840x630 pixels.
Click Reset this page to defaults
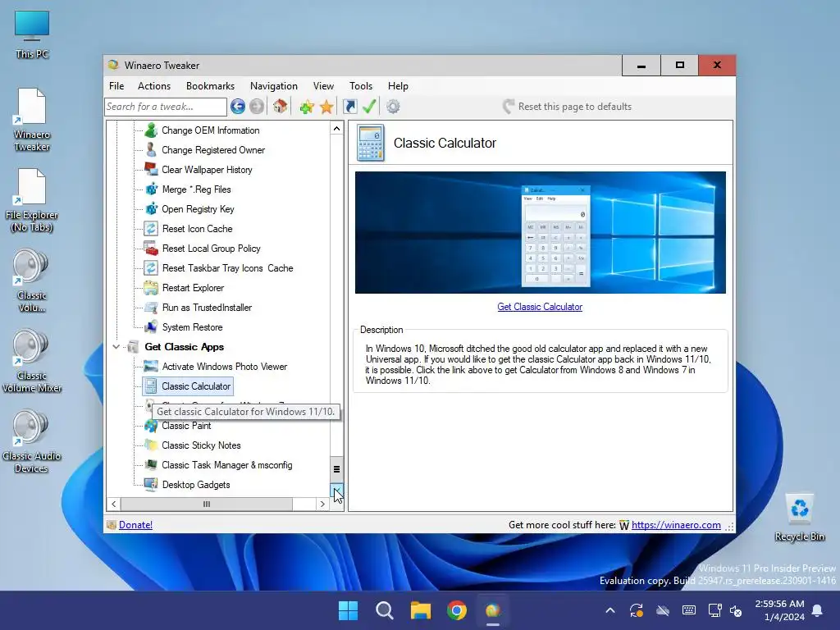pyautogui.click(x=567, y=107)
